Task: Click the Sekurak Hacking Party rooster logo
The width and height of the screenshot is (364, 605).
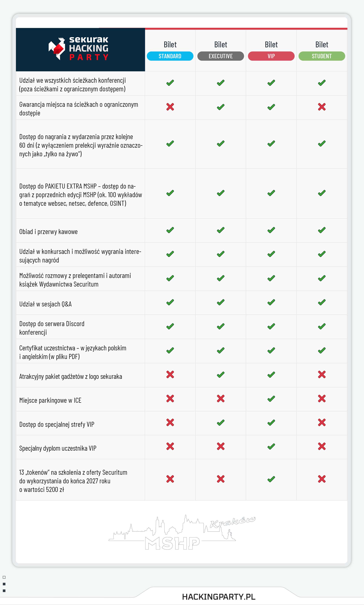Action: click(78, 49)
